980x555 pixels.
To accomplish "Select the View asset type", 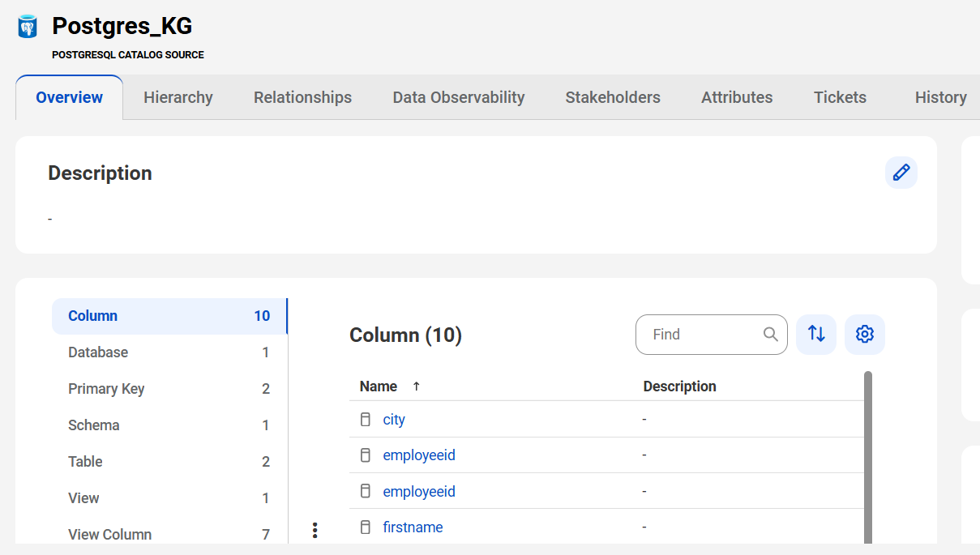I will tap(169, 498).
